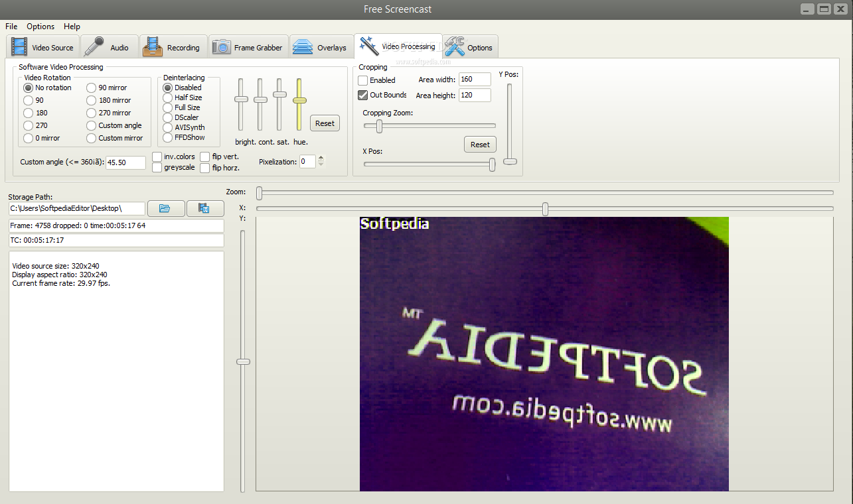Click Reset button next to hue slider

[x=325, y=123]
